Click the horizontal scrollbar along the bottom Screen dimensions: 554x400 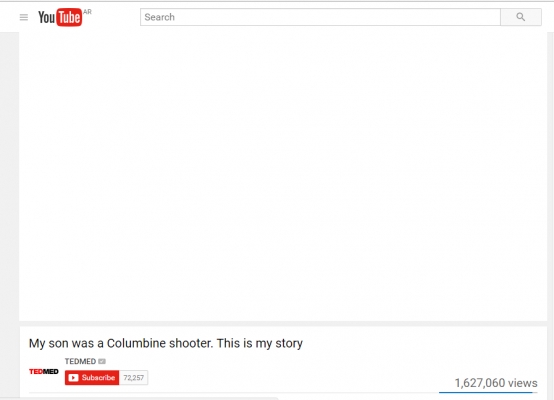(x=140, y=398)
